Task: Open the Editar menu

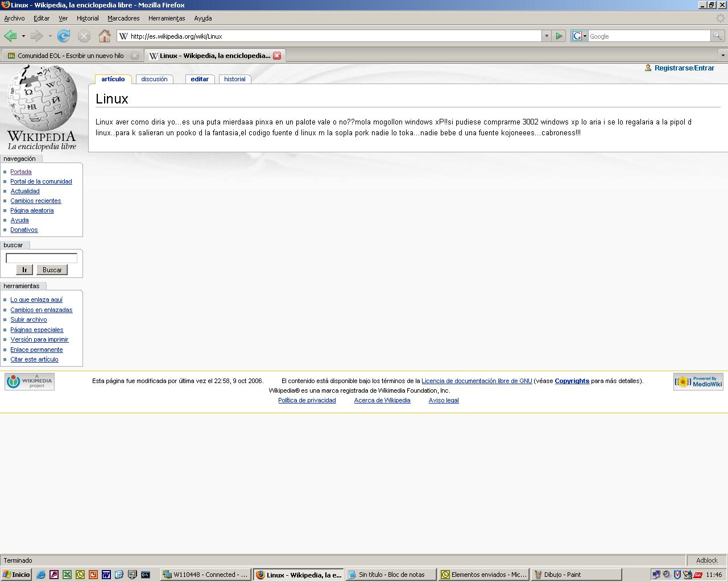Action: [x=42, y=18]
